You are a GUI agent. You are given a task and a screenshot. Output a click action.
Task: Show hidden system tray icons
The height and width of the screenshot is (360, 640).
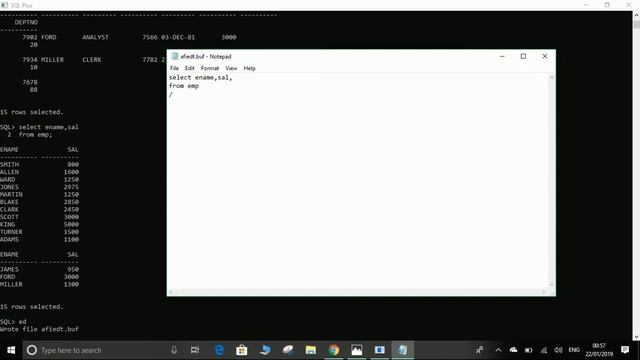[x=498, y=350]
